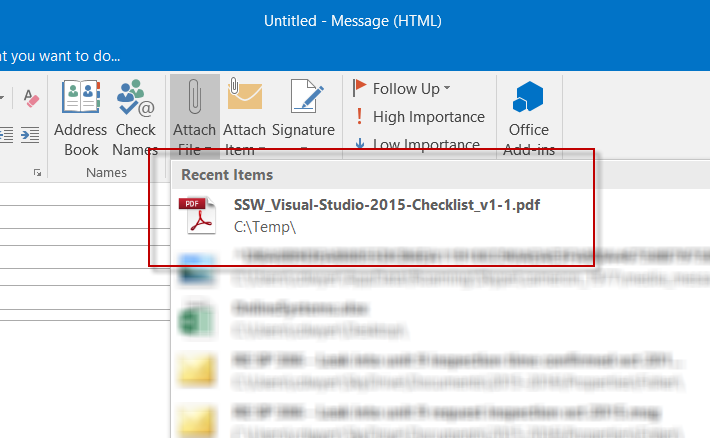Toggle High Importance on the message
The width and height of the screenshot is (710, 438).
tap(419, 117)
